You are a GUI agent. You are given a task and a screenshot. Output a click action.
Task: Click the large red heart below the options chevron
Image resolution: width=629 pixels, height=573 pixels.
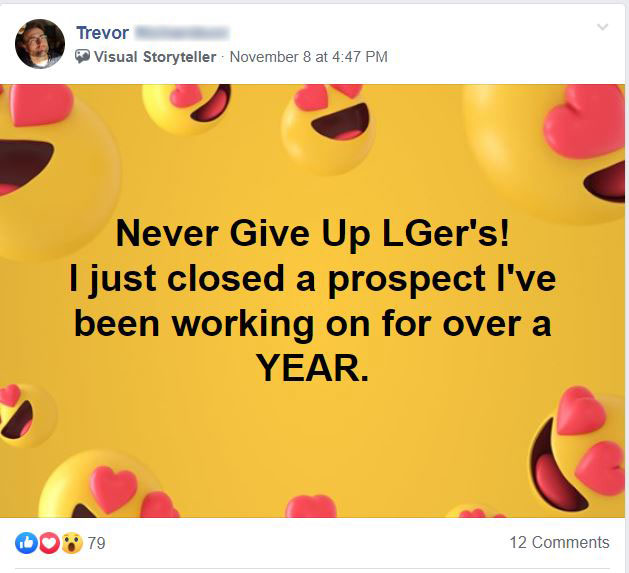tap(585, 122)
